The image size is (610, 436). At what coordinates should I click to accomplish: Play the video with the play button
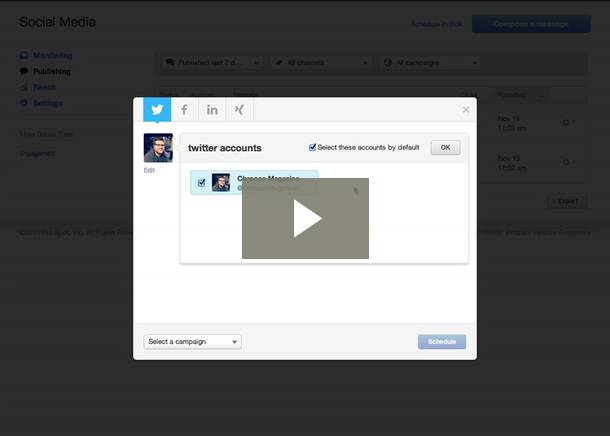tap(305, 218)
